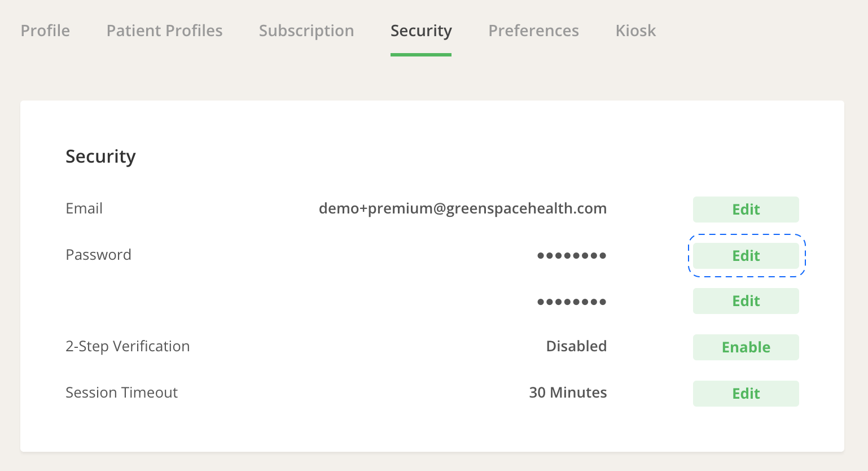Open the Profile tab

(x=45, y=30)
